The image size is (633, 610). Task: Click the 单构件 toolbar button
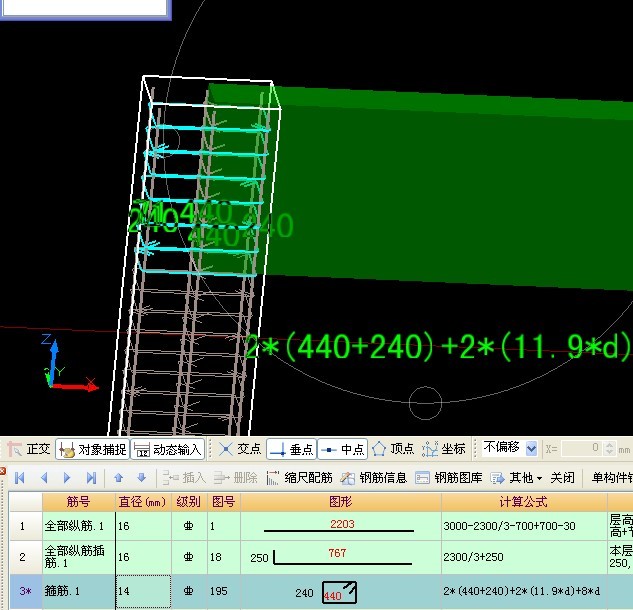(611, 478)
